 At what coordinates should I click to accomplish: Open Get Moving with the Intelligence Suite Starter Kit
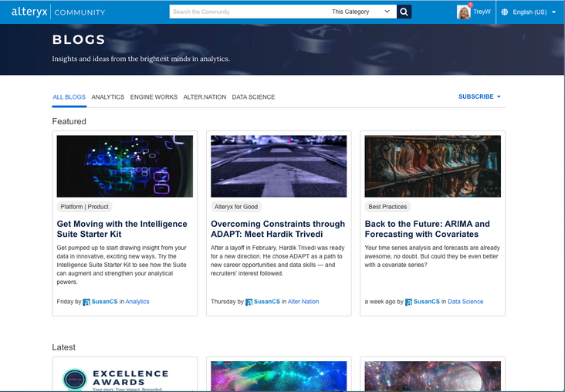pos(122,228)
